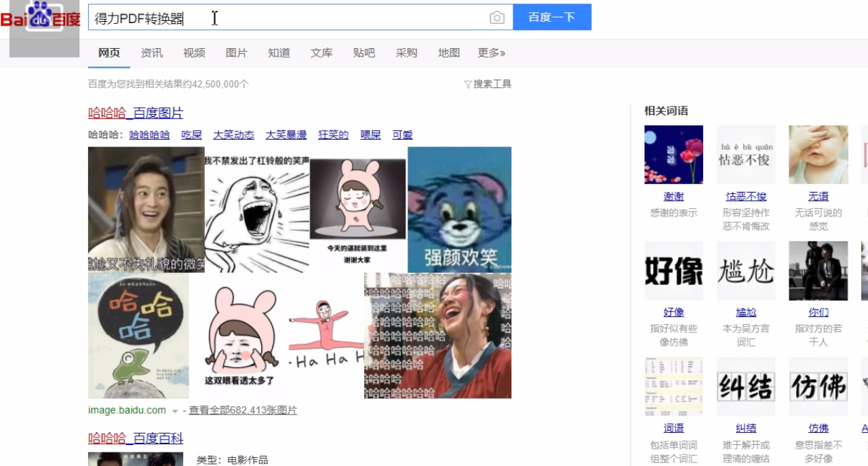Open the 哈哈哈 speech bubble frog image
Screen dimensions: 868x466
point(138,336)
